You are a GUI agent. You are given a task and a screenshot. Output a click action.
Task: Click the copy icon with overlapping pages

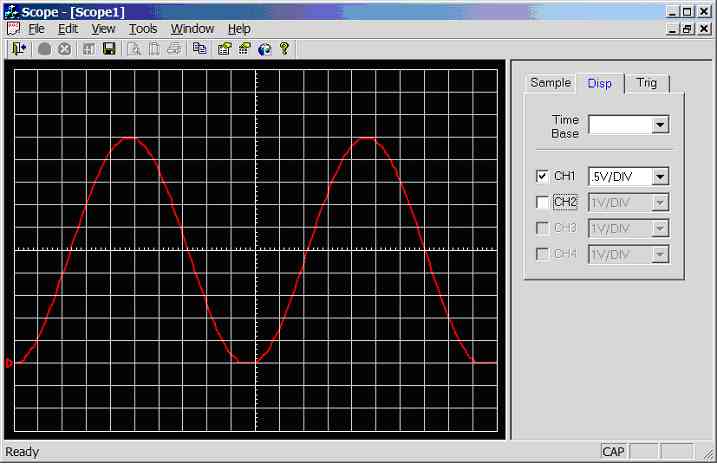pyautogui.click(x=199, y=48)
